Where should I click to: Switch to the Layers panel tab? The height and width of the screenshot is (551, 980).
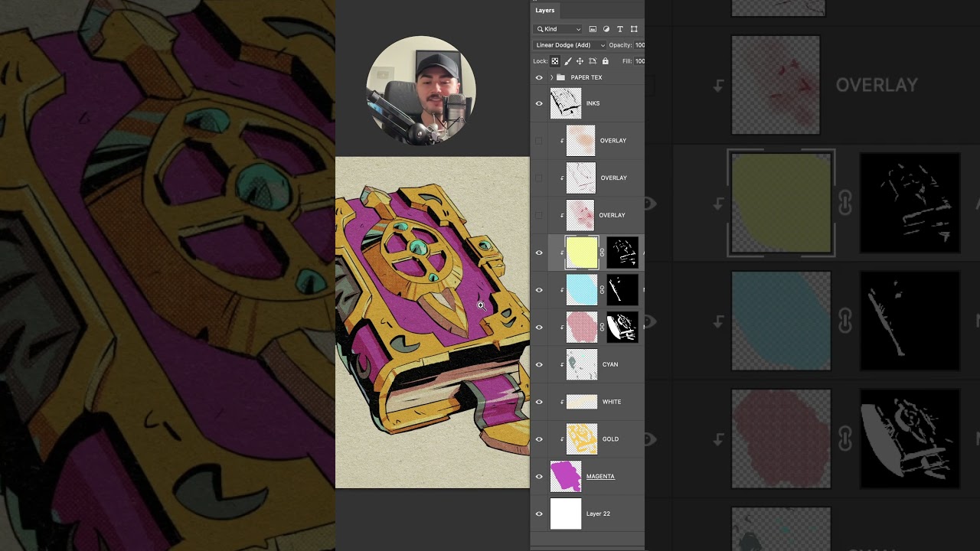point(545,10)
